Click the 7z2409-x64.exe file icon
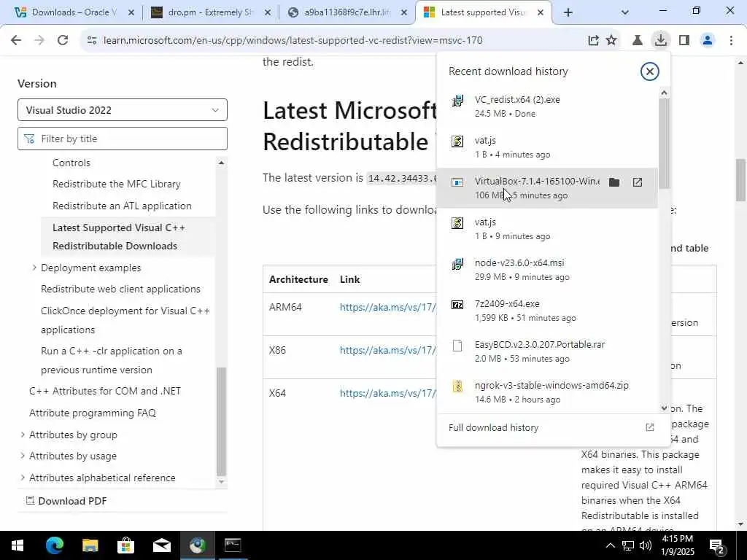The height and width of the screenshot is (560, 747). coord(457,305)
